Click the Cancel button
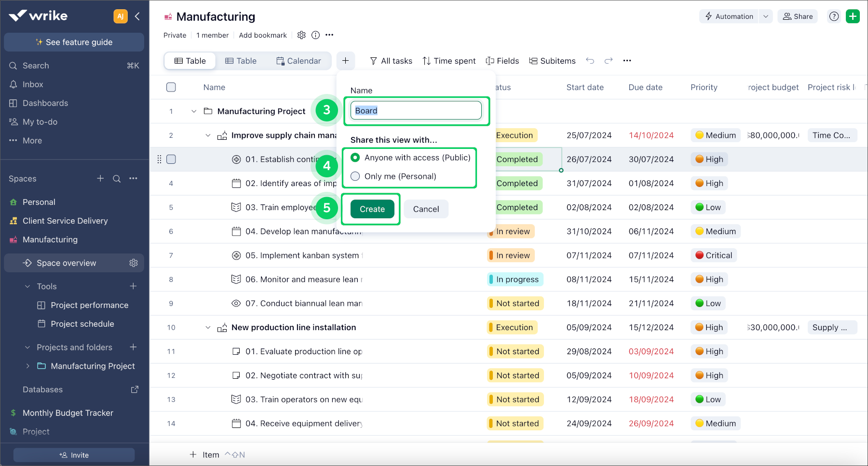Image resolution: width=868 pixels, height=466 pixels. pyautogui.click(x=426, y=209)
